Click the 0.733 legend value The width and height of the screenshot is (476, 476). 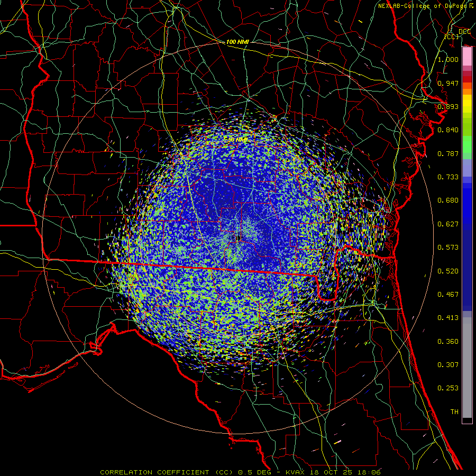[x=448, y=177]
